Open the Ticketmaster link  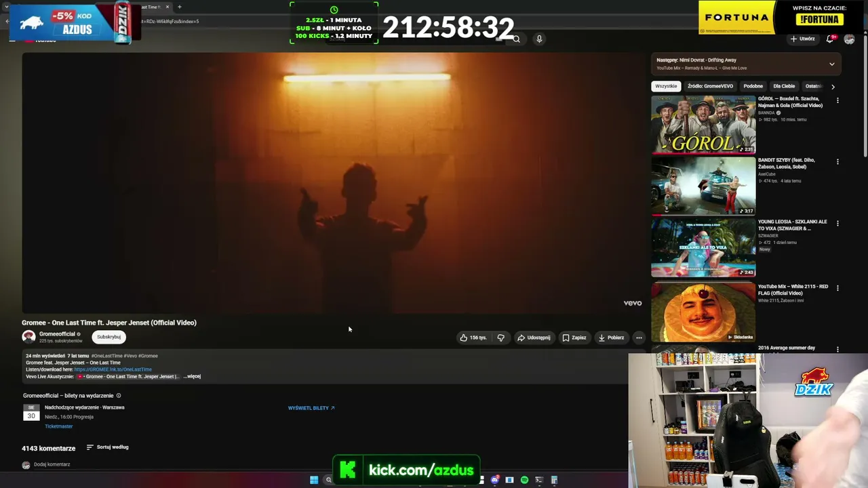pos(58,426)
